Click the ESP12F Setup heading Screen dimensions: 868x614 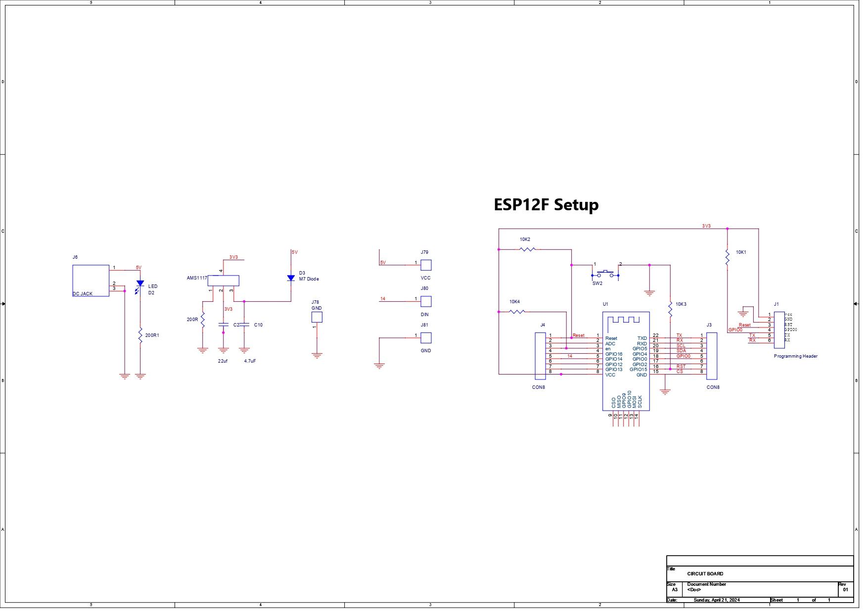pos(546,204)
